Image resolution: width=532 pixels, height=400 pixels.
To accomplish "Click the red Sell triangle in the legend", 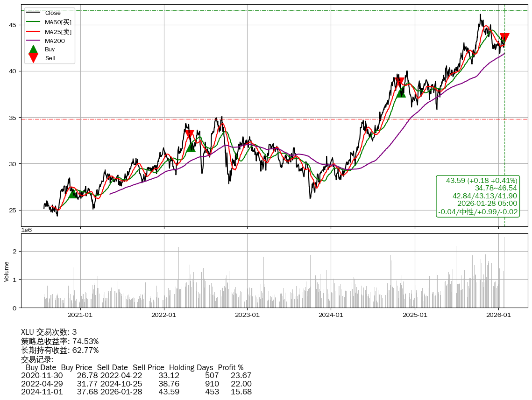I will [33, 58].
